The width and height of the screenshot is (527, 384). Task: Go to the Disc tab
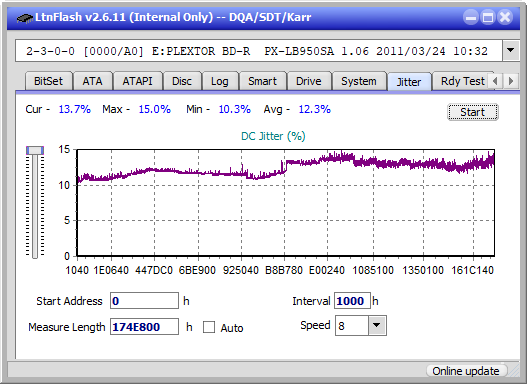click(182, 81)
